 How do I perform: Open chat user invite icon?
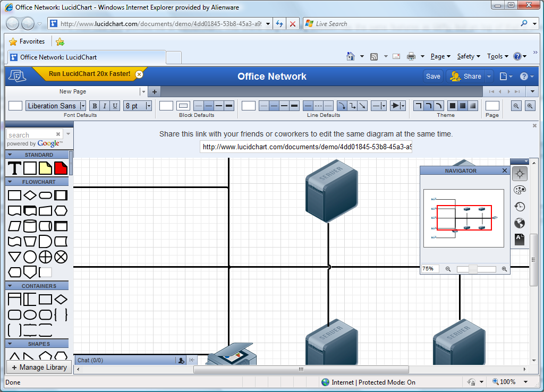pos(181,361)
